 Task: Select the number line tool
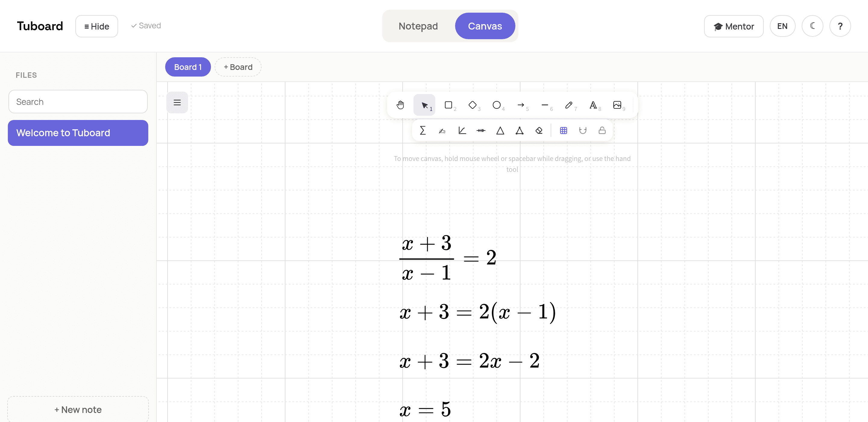pyautogui.click(x=481, y=131)
